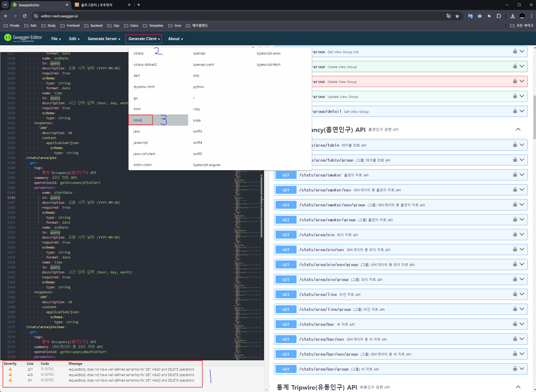
Task: Collapse the Occupancy API section chevron
Action: pyautogui.click(x=518, y=130)
